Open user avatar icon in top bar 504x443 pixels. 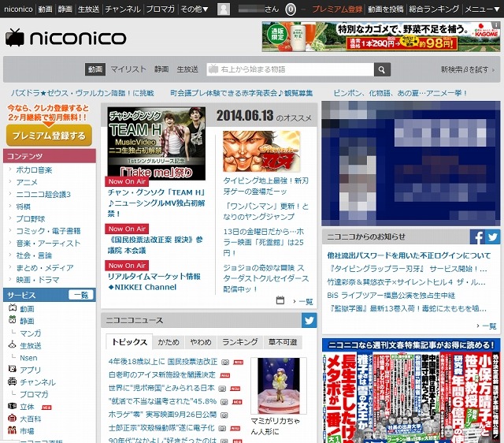(224, 9)
